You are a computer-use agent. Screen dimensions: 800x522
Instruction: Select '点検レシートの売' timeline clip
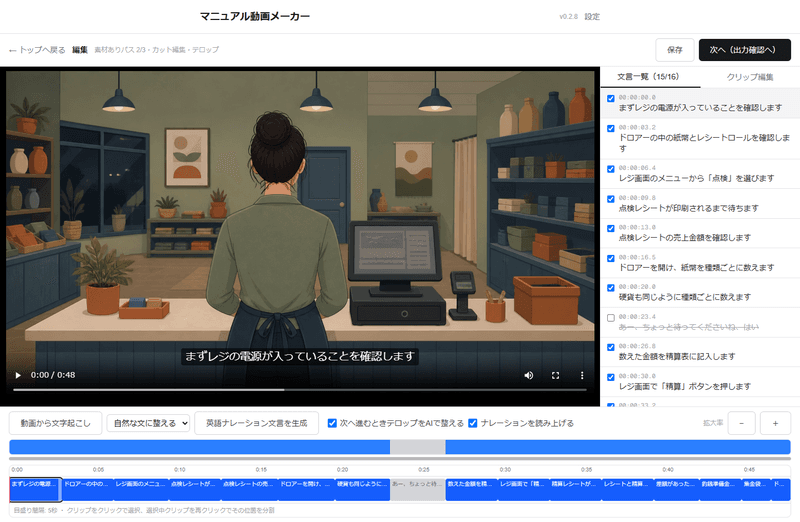click(x=249, y=489)
